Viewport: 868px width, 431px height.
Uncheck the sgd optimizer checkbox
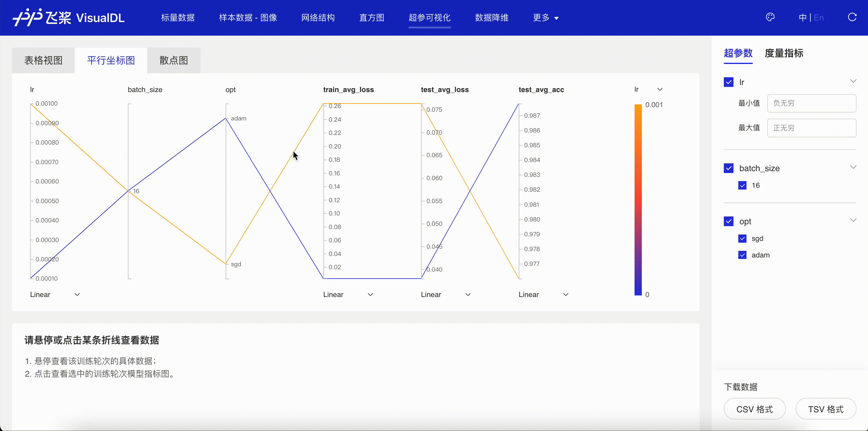tap(742, 239)
